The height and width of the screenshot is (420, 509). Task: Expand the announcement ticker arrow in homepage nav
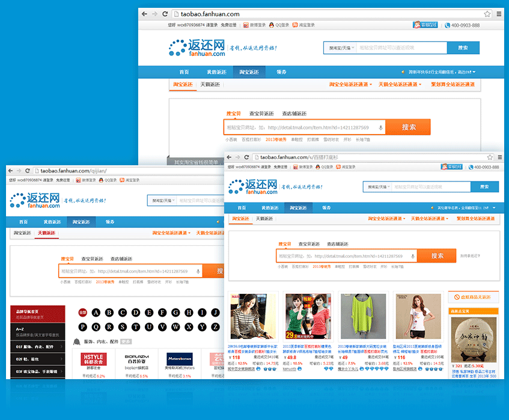click(x=474, y=72)
